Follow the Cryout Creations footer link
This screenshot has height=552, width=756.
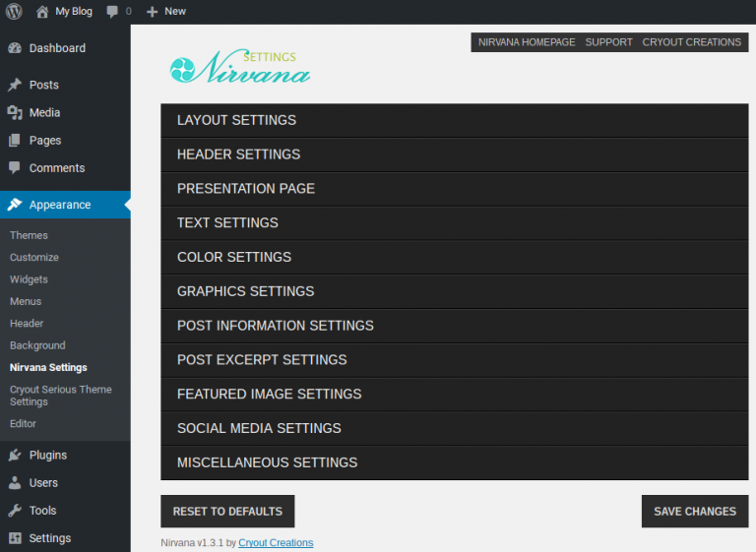(x=276, y=542)
